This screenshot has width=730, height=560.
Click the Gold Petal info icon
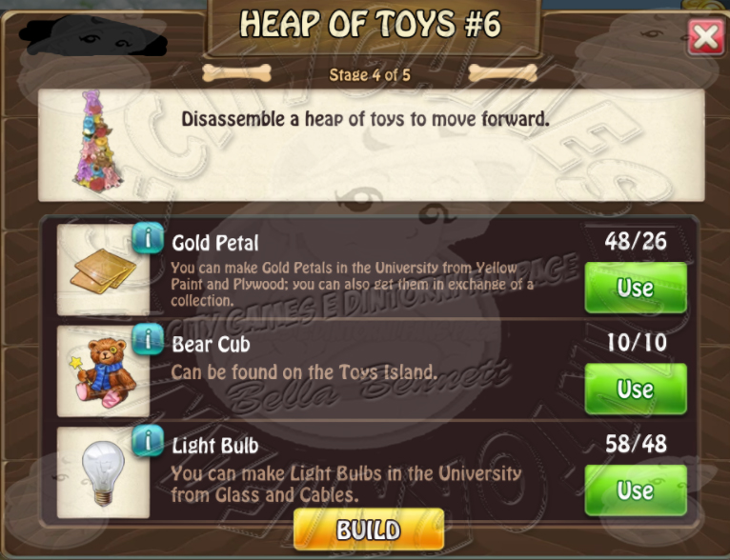[148, 238]
